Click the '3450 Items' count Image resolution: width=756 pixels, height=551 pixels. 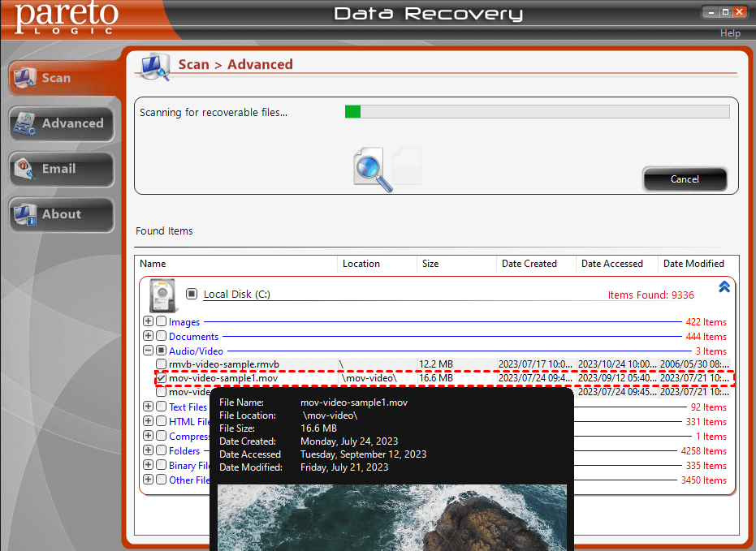703,480
